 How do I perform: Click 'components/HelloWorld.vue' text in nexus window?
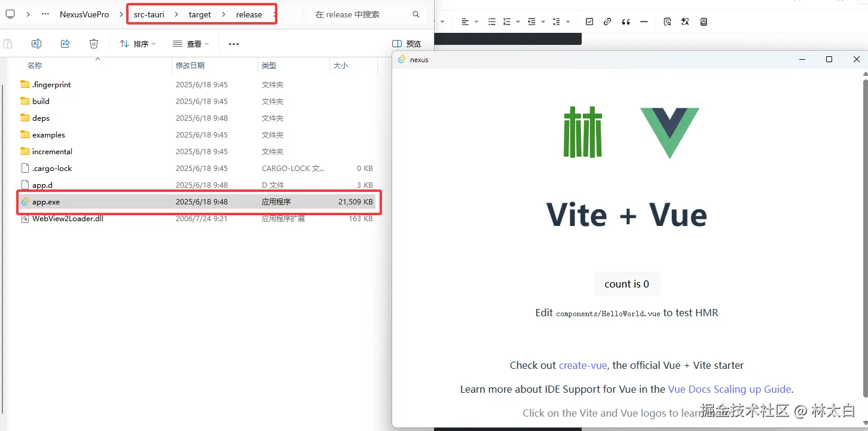click(x=608, y=313)
